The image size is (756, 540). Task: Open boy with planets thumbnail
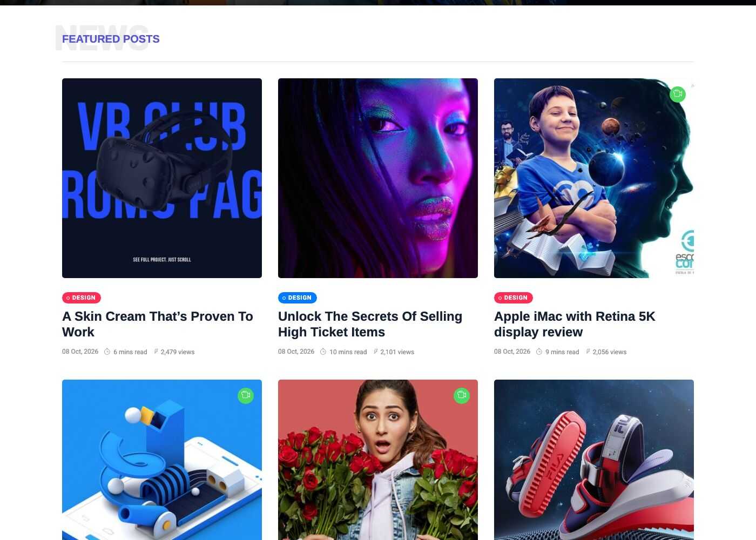[x=594, y=178]
